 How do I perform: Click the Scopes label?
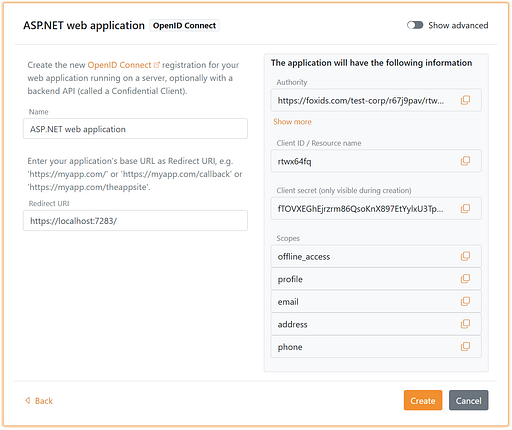pos(288,238)
